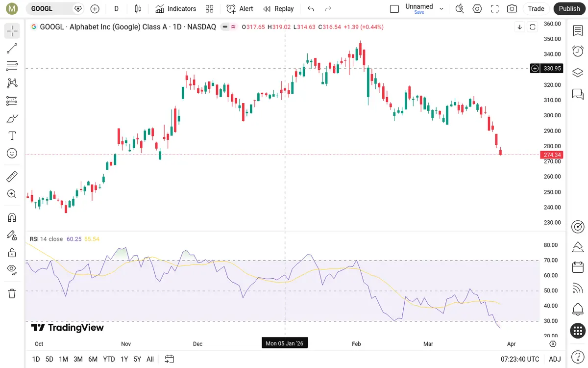This screenshot has width=588, height=368.
Task: Open the Fibonacci retracement tools
Action: click(12, 66)
